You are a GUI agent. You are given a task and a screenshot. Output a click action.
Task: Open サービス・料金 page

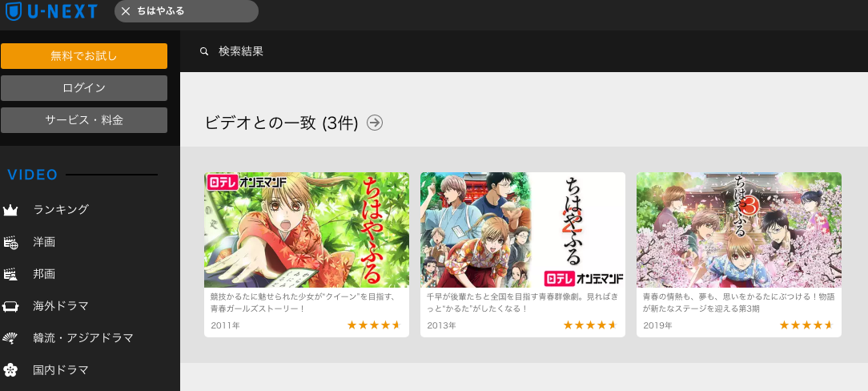(x=84, y=120)
